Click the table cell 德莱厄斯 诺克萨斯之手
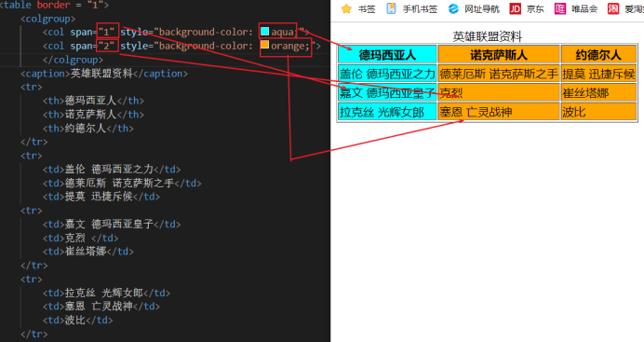The height and width of the screenshot is (342, 644). pos(499,74)
